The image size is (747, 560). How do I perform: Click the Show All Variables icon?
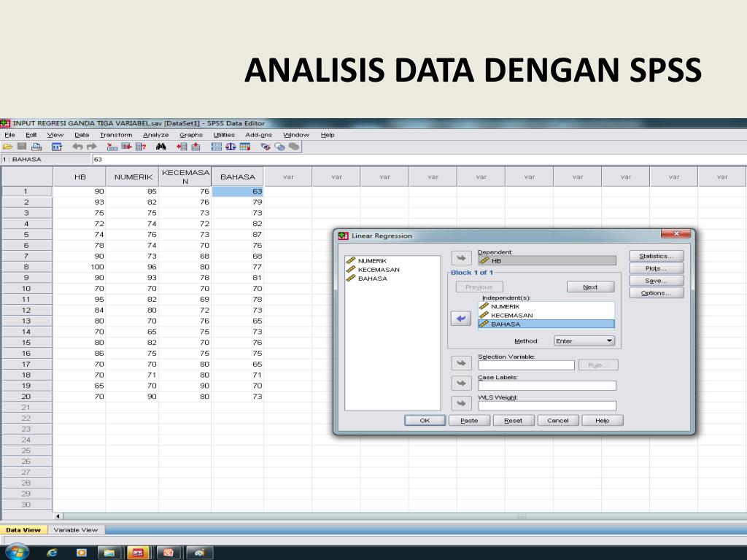tap(294, 147)
